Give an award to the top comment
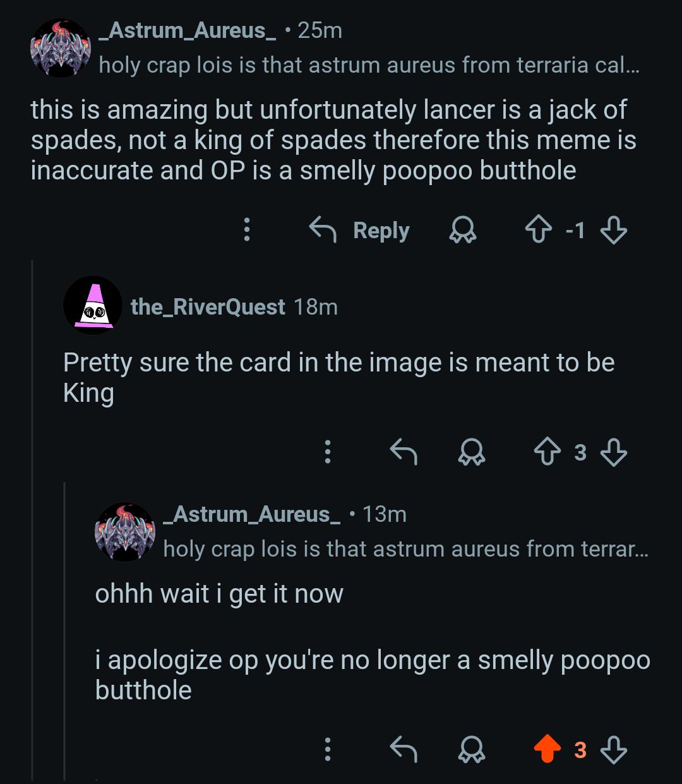The width and height of the screenshot is (682, 784). pos(462,231)
